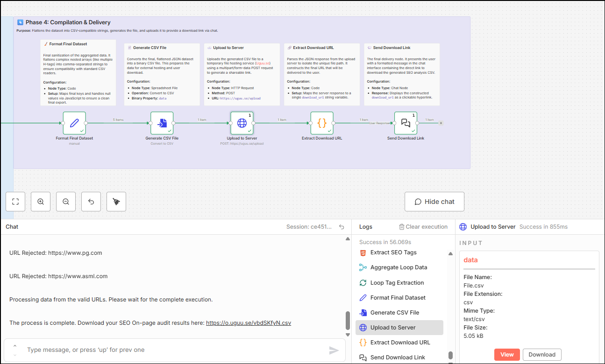Fit workflow to view

(15, 202)
